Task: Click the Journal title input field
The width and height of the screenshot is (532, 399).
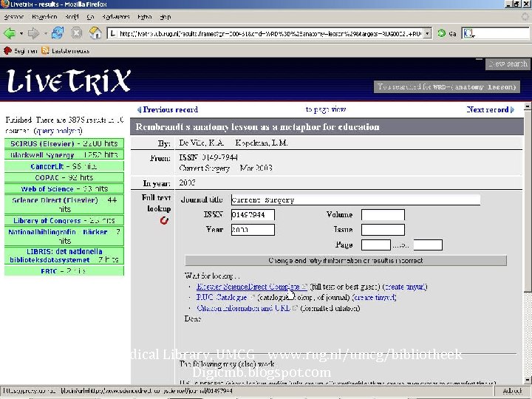Action: 355,199
